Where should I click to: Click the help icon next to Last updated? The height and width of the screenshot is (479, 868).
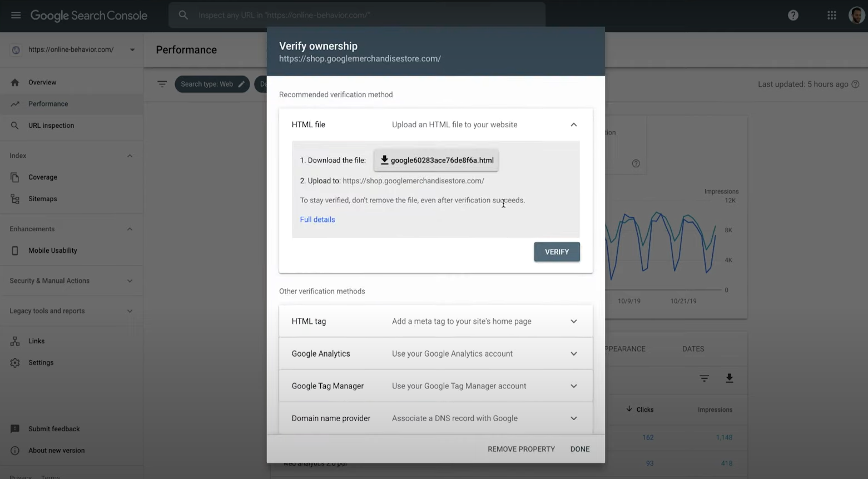855,84
